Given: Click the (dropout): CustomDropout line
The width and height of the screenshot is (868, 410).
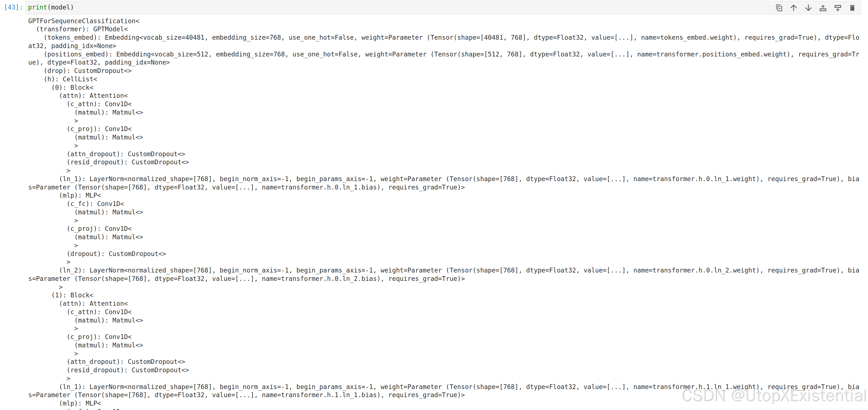Looking at the screenshot, I should 116,254.
